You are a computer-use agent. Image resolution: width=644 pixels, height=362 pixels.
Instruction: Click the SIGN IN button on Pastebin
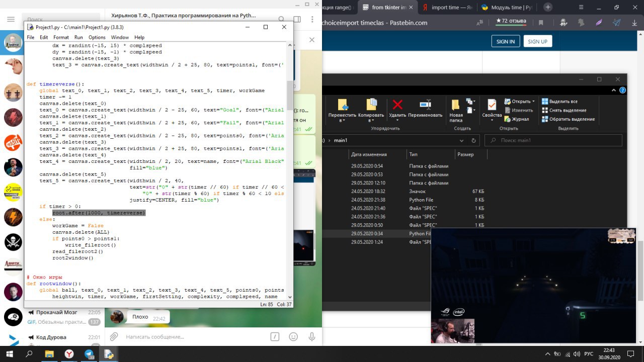point(505,41)
